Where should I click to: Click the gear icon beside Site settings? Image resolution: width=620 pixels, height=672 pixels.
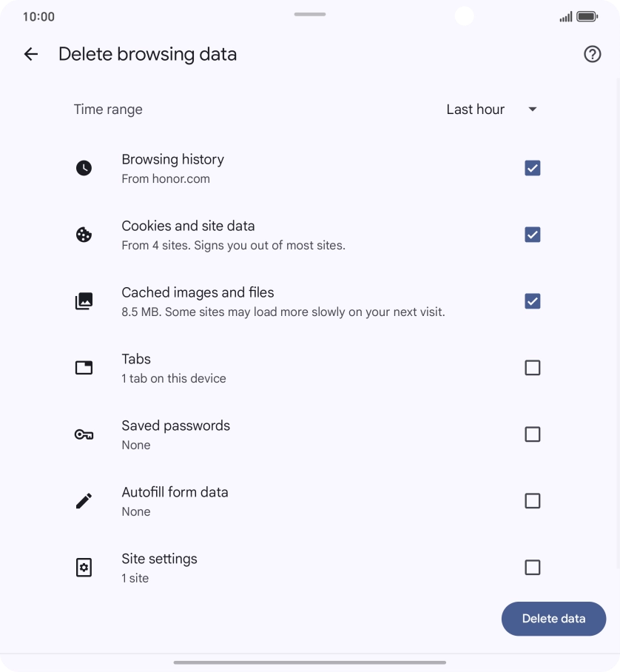[x=84, y=567]
